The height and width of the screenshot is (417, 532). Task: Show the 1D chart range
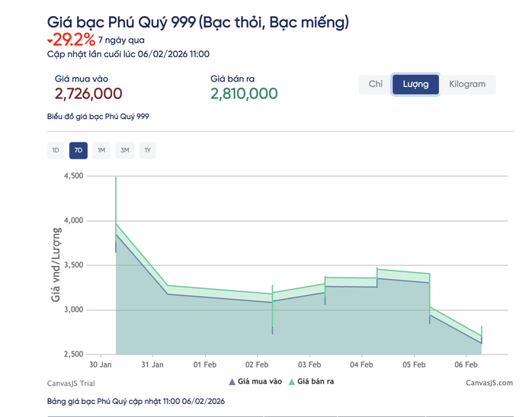click(x=56, y=150)
